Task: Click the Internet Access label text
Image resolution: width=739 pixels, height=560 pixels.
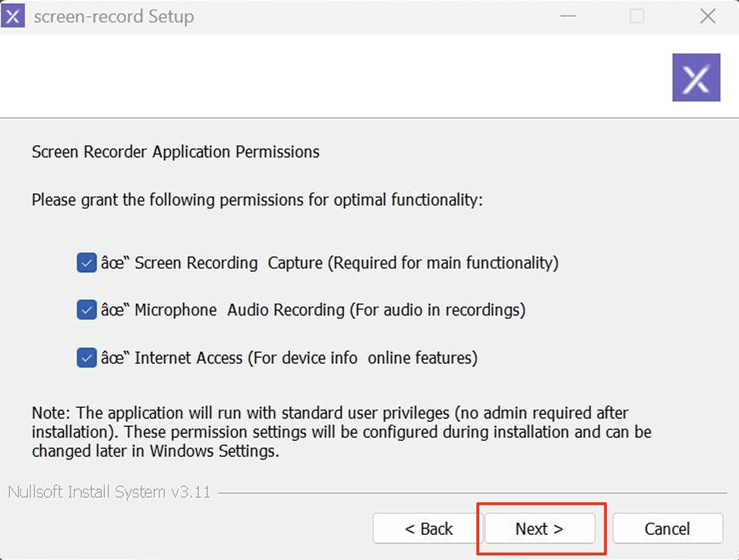Action: click(x=289, y=357)
